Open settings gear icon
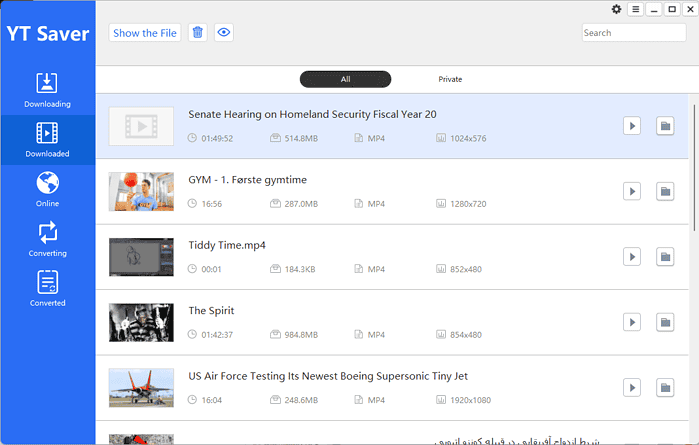 pyautogui.click(x=617, y=9)
